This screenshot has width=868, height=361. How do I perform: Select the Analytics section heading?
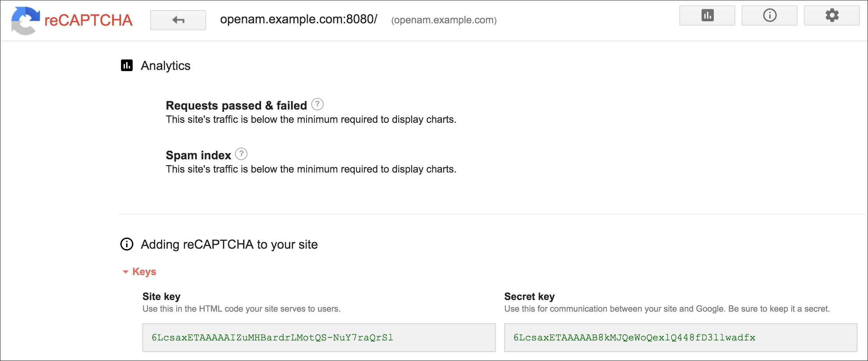point(166,65)
